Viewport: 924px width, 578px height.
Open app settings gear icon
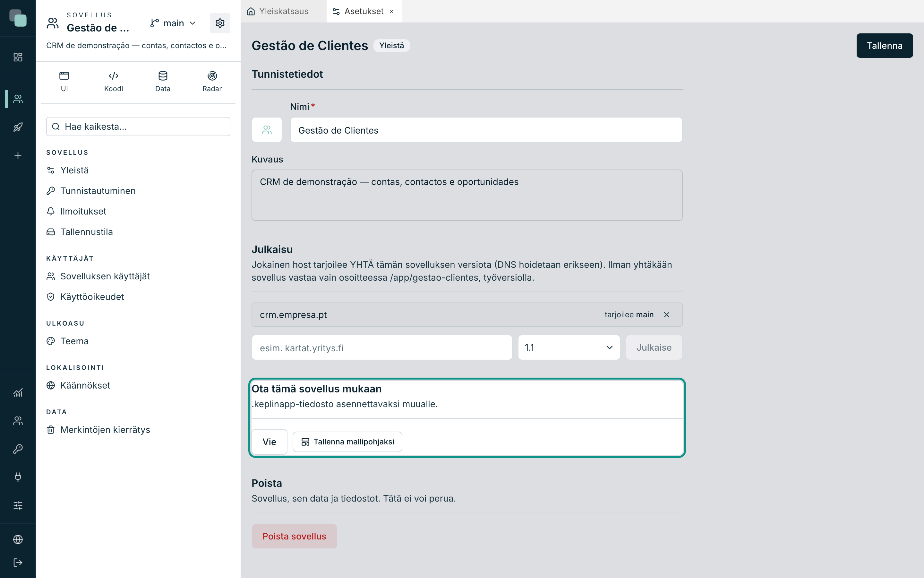220,23
